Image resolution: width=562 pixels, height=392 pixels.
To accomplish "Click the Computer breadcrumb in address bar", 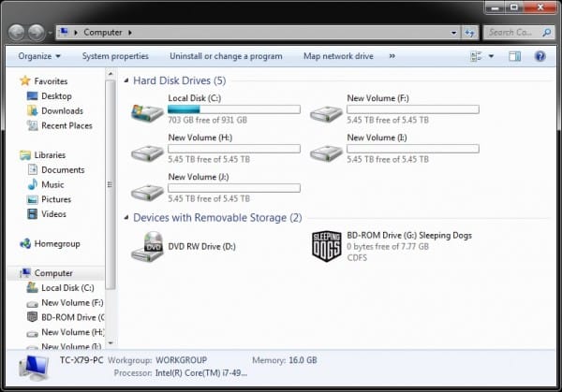I will tap(103, 33).
